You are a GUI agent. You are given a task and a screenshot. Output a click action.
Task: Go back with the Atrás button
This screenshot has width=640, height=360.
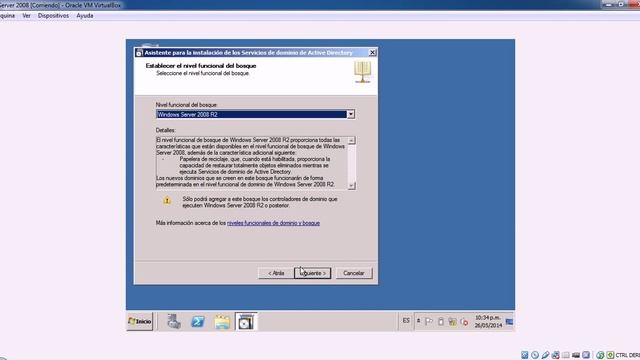click(x=276, y=273)
